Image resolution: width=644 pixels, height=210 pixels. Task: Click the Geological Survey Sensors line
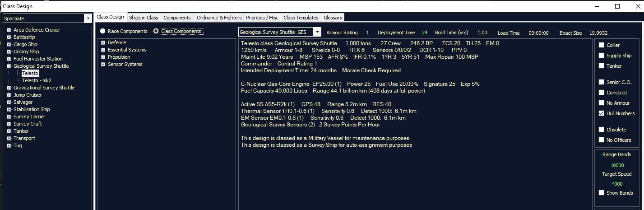(x=310, y=125)
